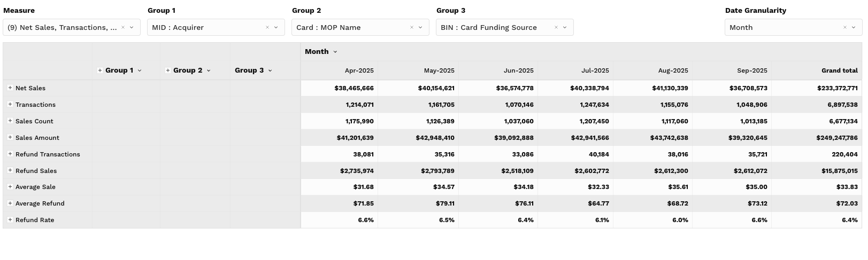
Task: Open the Measure dropdown
Action: coord(132,27)
